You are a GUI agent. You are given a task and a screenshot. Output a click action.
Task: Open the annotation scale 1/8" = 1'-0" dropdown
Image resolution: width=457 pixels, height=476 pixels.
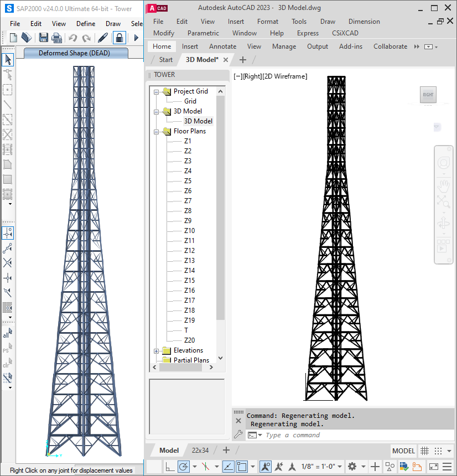coord(321,466)
